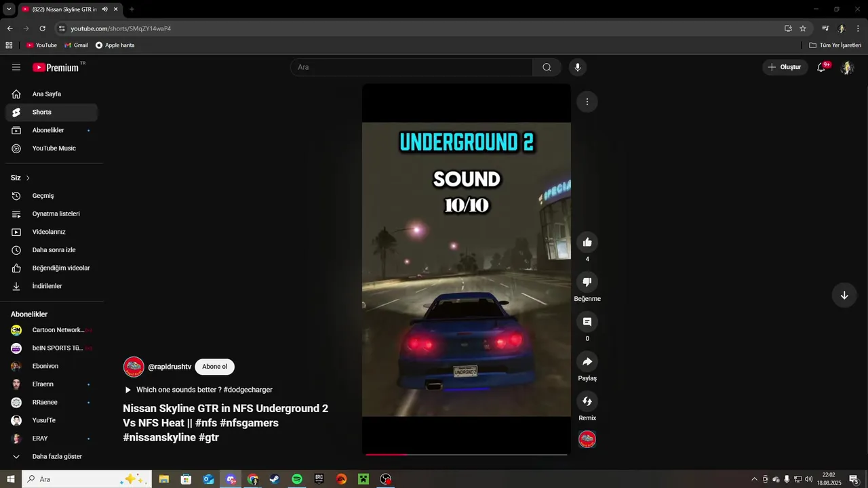Share this Short with Paylaş
Viewport: 868px width, 488px height.
click(x=587, y=361)
